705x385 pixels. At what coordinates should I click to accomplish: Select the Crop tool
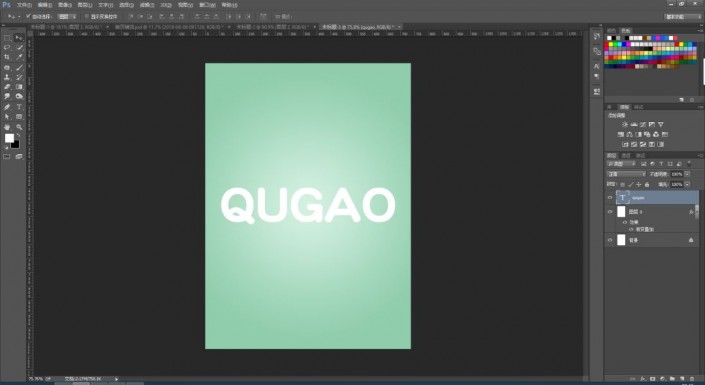coord(7,57)
